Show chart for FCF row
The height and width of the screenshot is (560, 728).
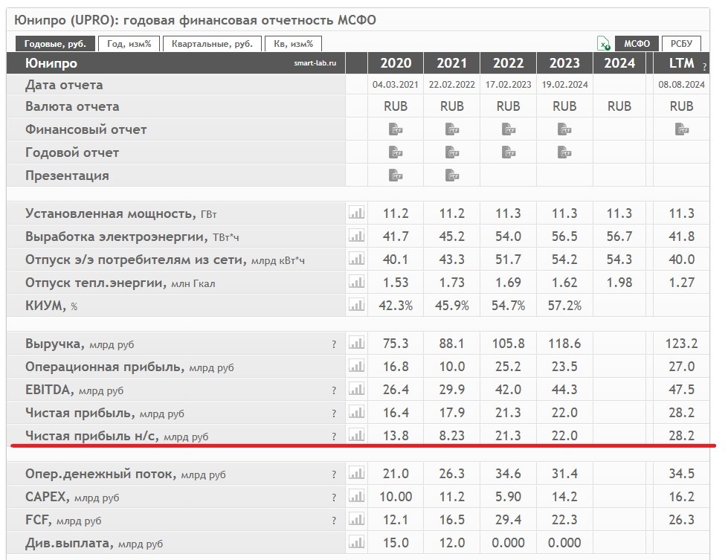point(356,519)
